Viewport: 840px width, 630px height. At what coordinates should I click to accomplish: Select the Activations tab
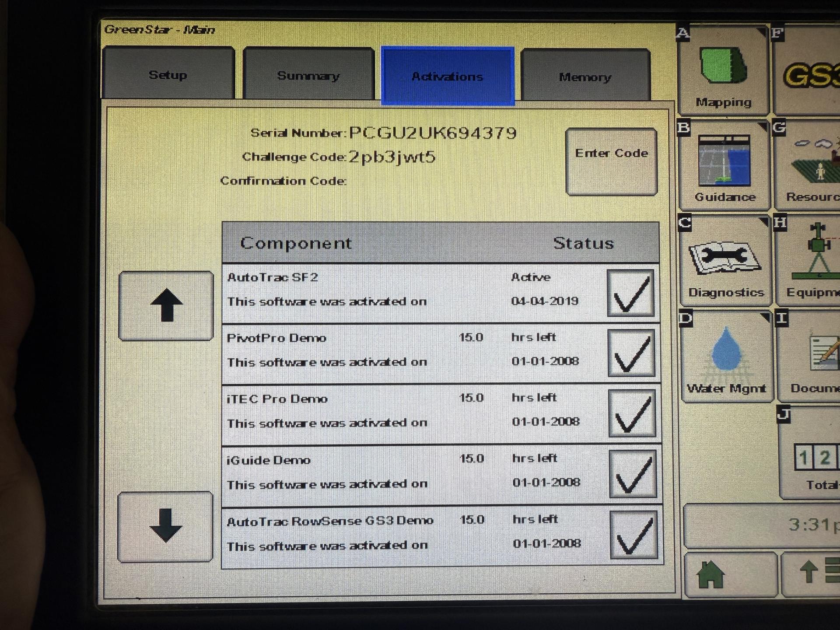[x=448, y=76]
